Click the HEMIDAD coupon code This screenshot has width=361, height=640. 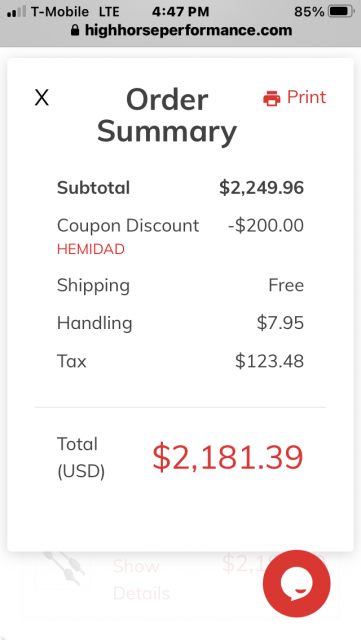coord(91,249)
